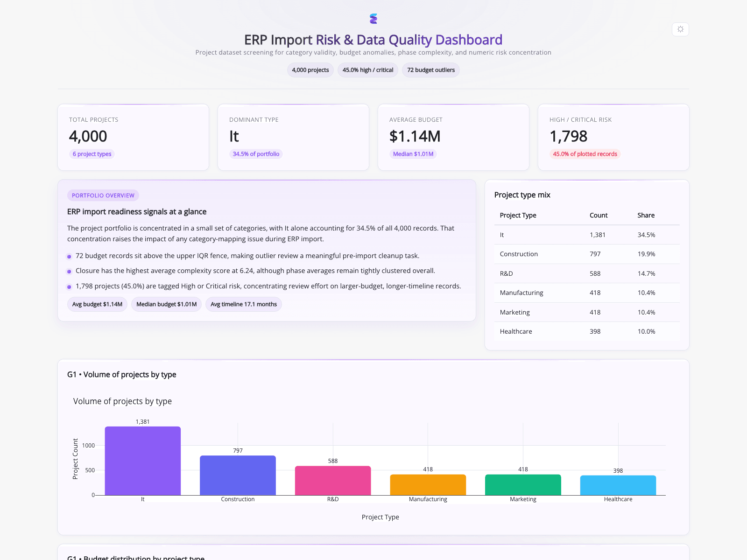Select the '6 project types' badge
747x560 pixels.
[x=92, y=154]
